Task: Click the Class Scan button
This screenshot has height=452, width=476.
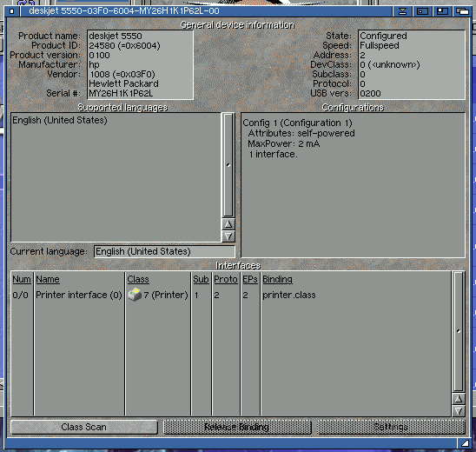Action: (x=84, y=427)
